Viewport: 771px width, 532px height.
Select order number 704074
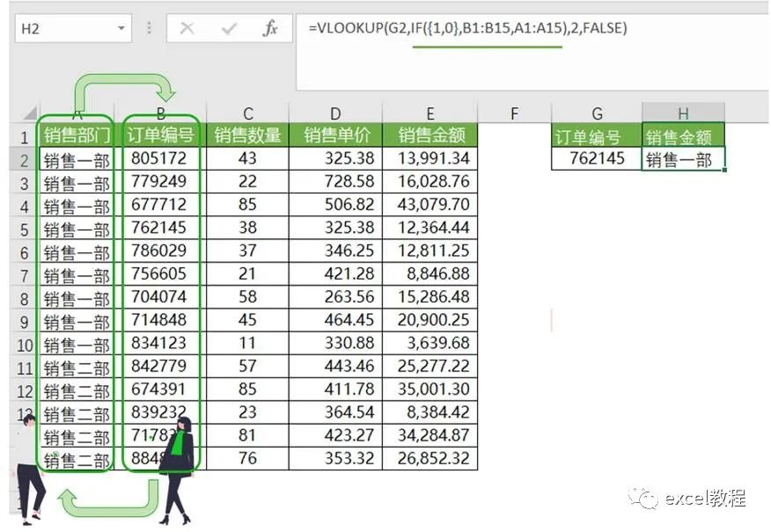coord(160,296)
